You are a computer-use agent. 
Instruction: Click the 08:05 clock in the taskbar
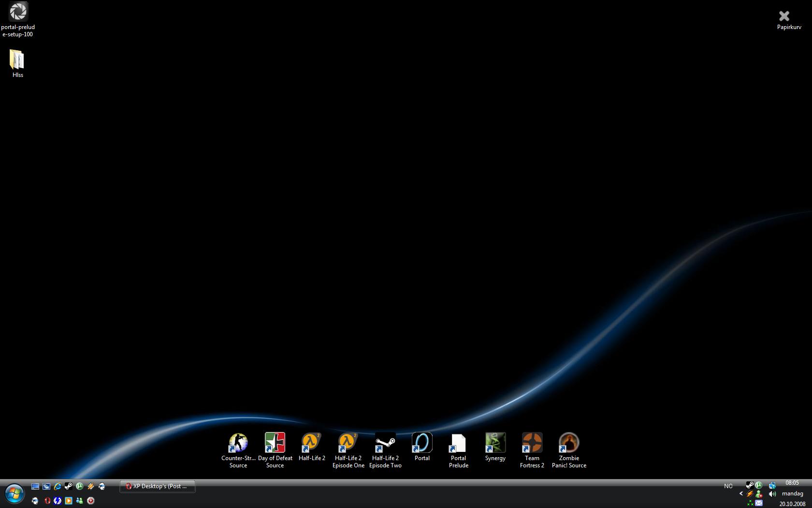792,483
